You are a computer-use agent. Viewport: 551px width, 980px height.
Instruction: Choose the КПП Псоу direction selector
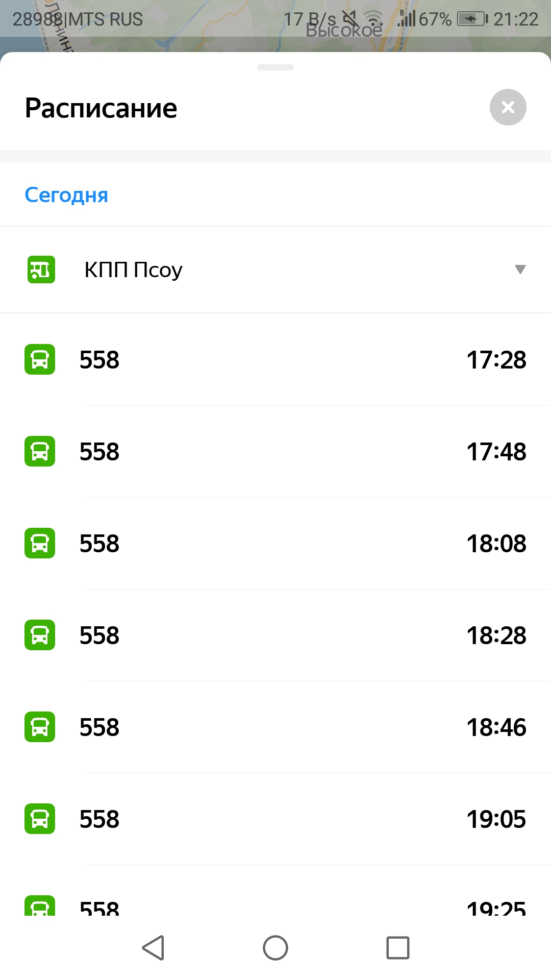coord(275,269)
